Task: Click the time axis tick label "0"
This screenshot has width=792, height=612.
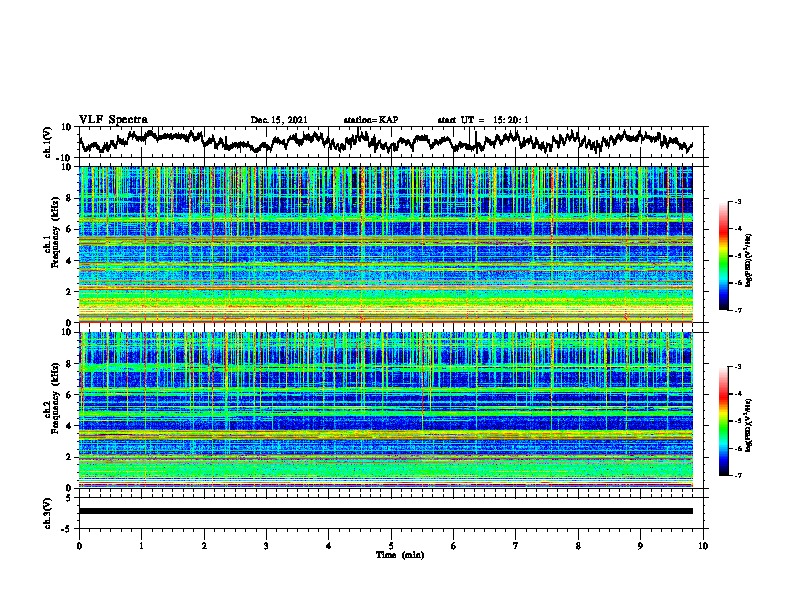Action: (x=79, y=546)
